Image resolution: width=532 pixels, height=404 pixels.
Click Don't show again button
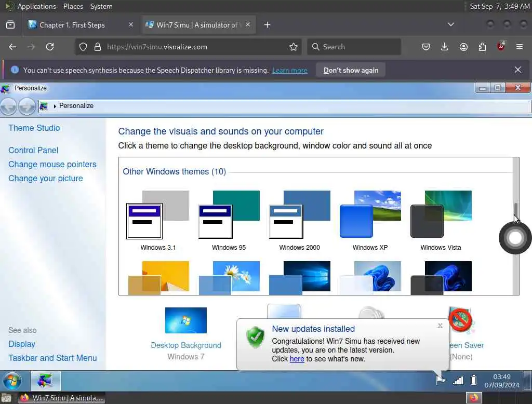point(351,70)
